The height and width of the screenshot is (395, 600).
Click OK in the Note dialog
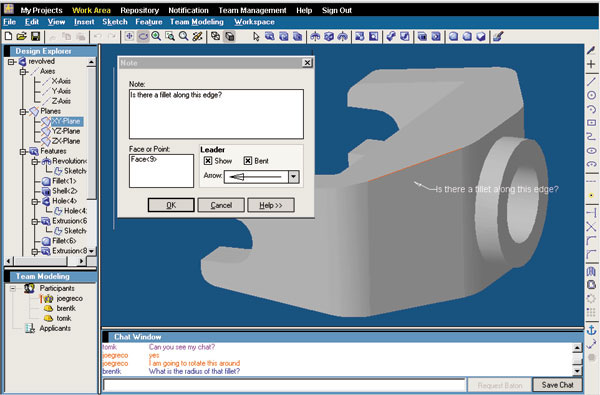pos(171,205)
